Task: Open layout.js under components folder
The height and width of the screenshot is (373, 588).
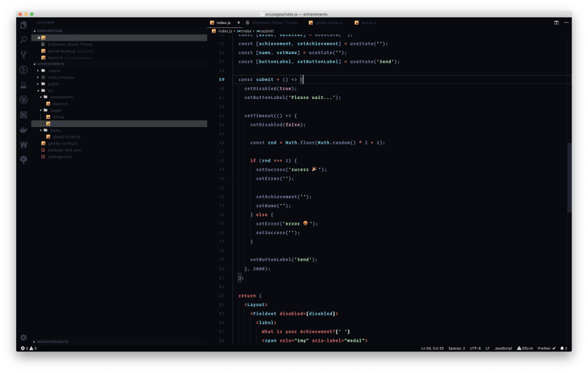Action: coord(59,104)
